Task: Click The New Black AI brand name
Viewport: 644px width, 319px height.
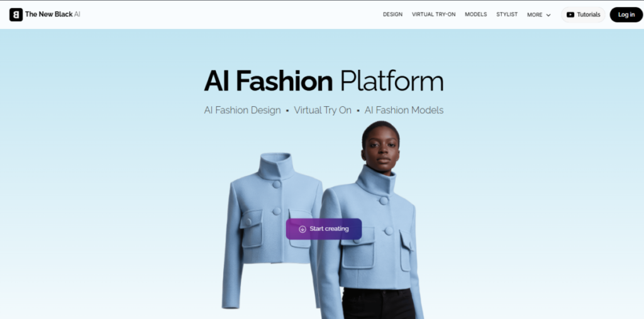Action: click(53, 14)
